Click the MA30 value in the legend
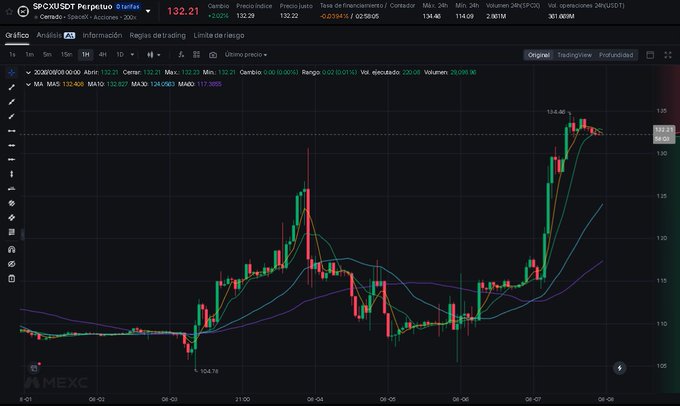Screen dimensions: 680x406 tap(163, 84)
